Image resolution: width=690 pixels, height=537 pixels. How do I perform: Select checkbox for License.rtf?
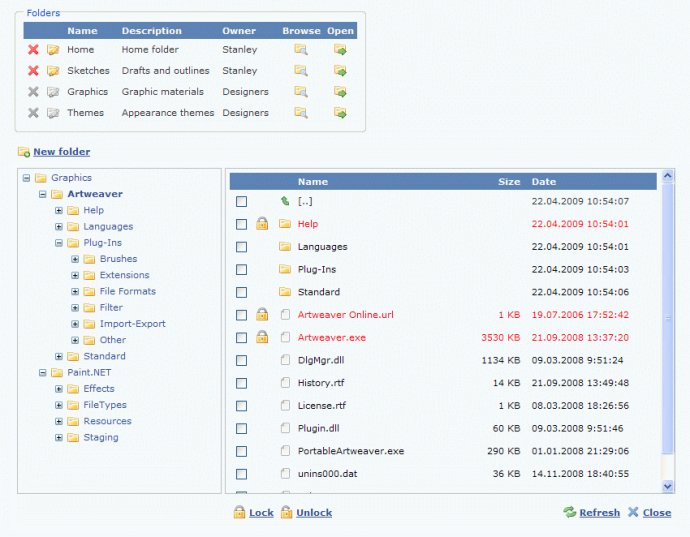(242, 406)
